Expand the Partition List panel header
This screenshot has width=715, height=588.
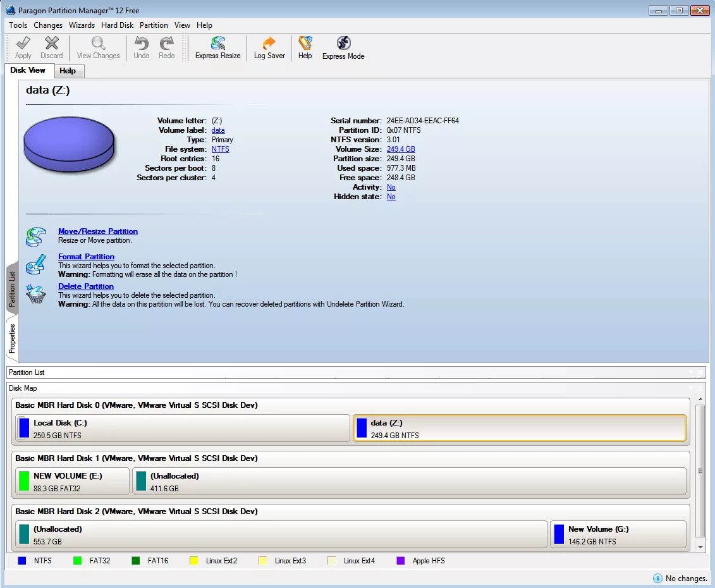click(x=356, y=372)
